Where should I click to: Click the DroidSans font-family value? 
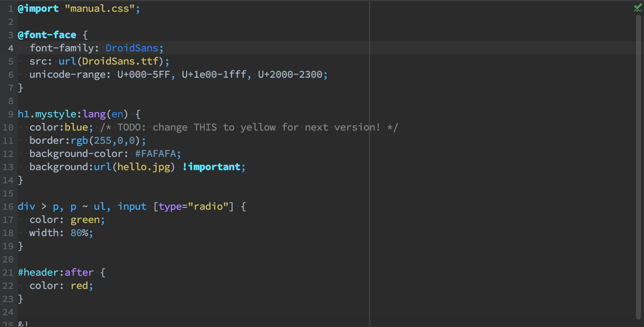(132, 48)
